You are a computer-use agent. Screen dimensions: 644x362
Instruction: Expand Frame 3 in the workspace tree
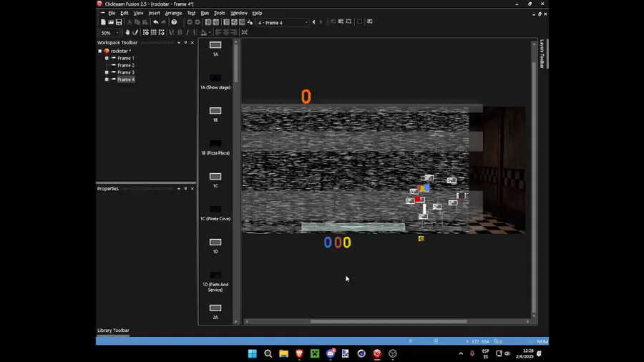pos(107,72)
